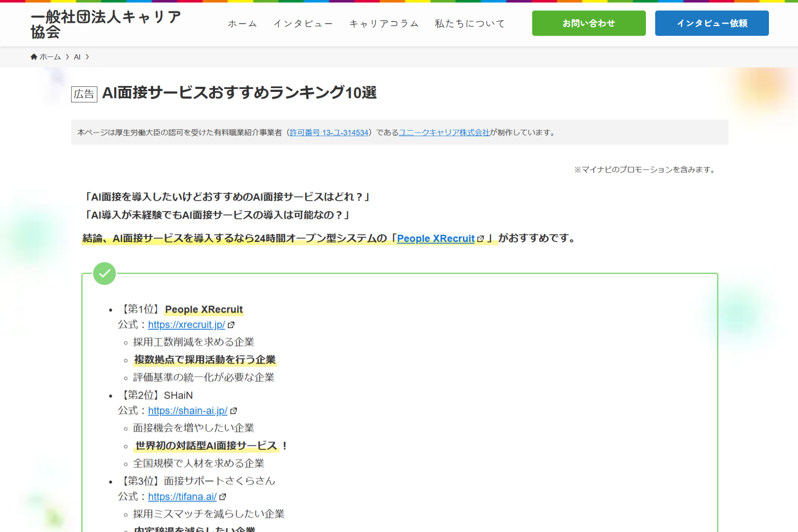Click the external link icon beside shain-ai.jp URL
Image resolution: width=798 pixels, height=532 pixels.
pyautogui.click(x=234, y=411)
